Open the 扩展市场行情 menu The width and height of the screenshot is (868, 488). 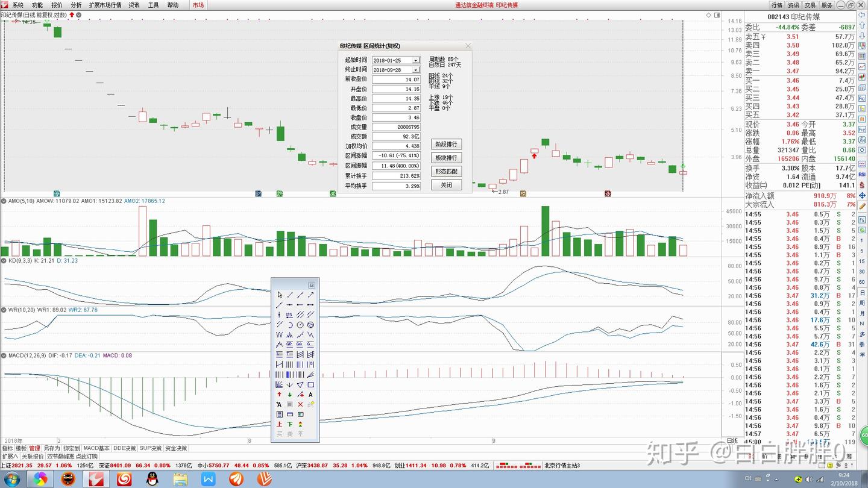(105, 5)
